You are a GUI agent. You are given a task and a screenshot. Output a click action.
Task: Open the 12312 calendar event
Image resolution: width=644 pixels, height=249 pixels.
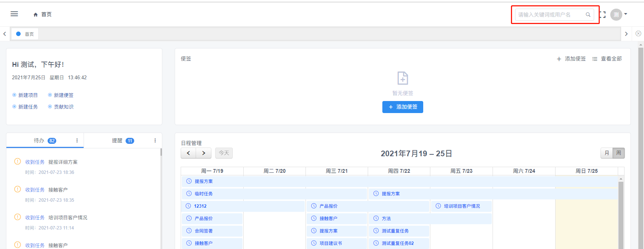pyautogui.click(x=243, y=206)
